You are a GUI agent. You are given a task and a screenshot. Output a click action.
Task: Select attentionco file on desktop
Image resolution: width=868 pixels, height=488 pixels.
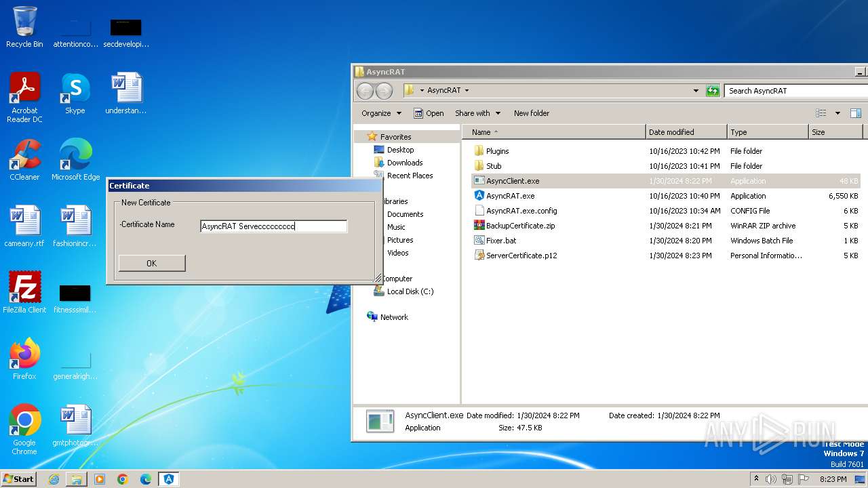(75, 32)
